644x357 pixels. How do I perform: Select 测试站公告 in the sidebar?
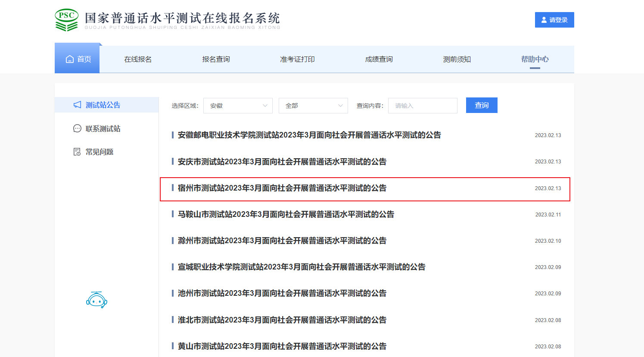103,105
